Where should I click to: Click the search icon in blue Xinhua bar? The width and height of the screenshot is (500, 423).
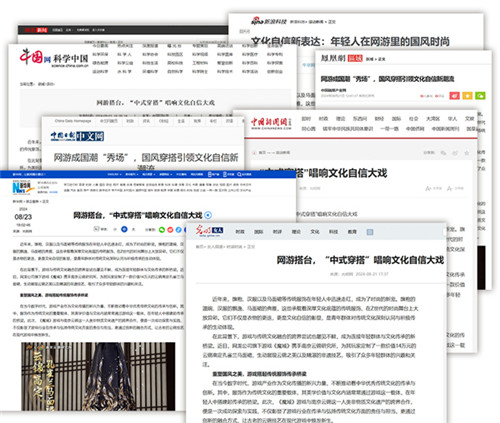pyautogui.click(x=239, y=174)
